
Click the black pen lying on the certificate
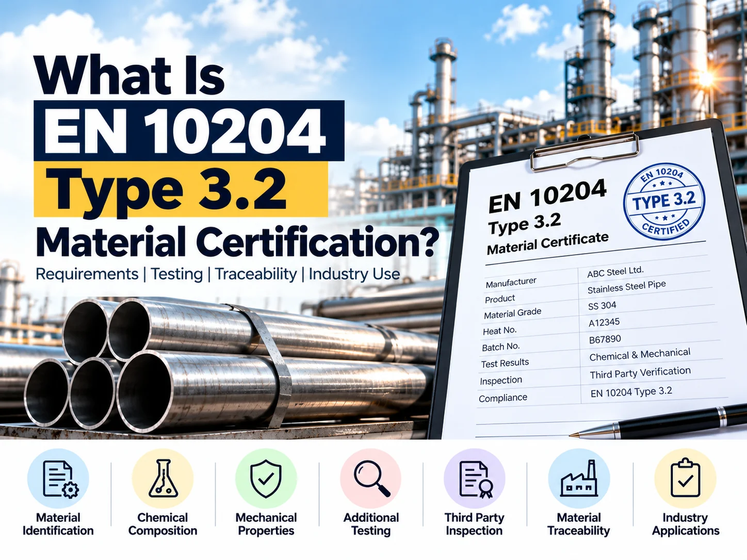658,422
